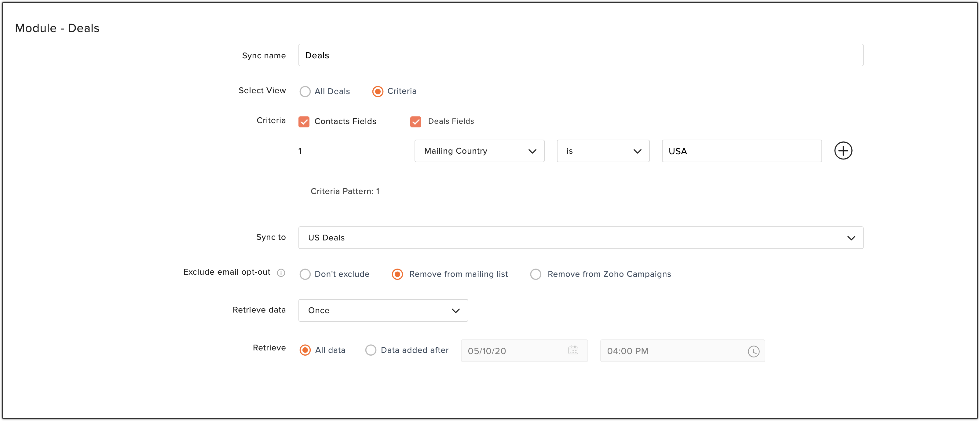Open the 'is' condition dropdown
The width and height of the screenshot is (980, 421).
point(603,151)
